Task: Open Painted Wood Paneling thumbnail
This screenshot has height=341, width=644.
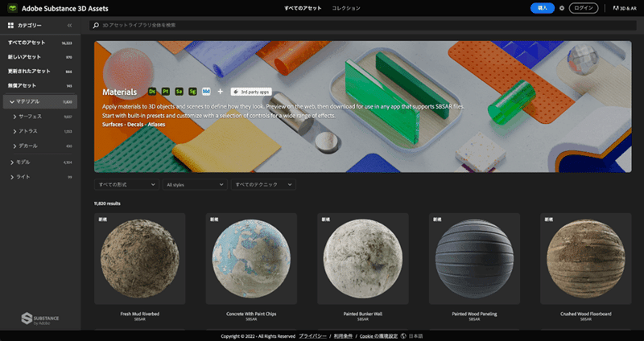Action: tap(474, 258)
